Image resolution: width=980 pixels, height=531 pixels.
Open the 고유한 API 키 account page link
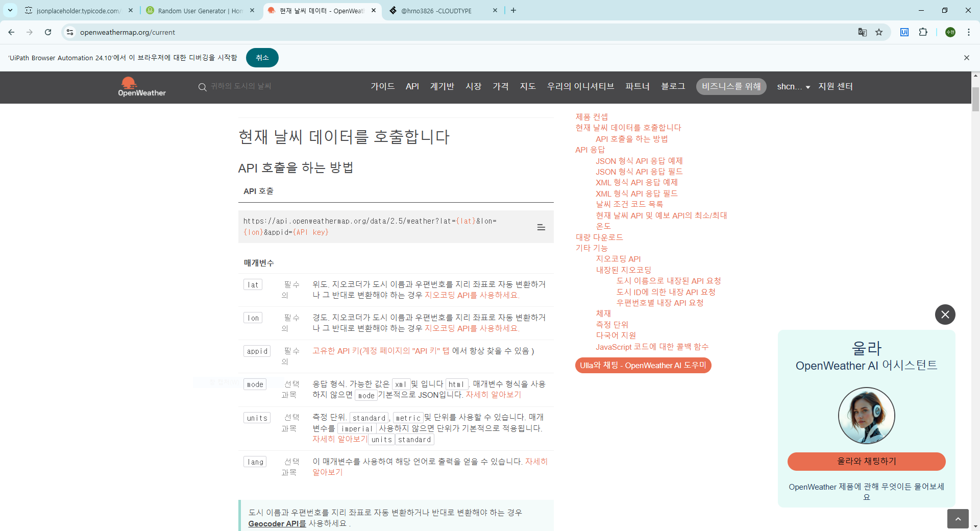point(381,351)
